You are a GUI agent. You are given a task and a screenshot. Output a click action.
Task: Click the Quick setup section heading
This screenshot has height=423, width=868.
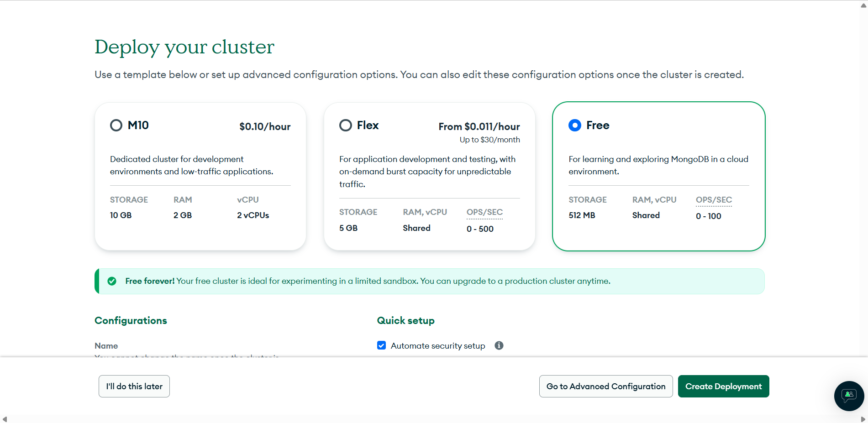pyautogui.click(x=405, y=321)
